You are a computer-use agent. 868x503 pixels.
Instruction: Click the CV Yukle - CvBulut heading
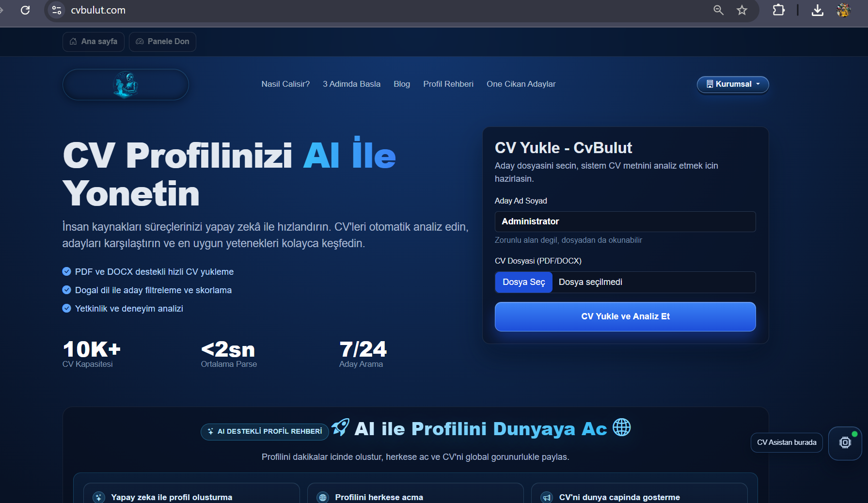pyautogui.click(x=563, y=148)
